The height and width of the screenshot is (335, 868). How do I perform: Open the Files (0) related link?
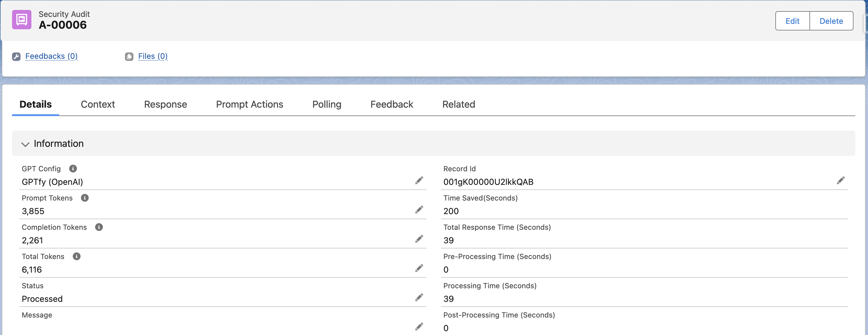click(153, 56)
